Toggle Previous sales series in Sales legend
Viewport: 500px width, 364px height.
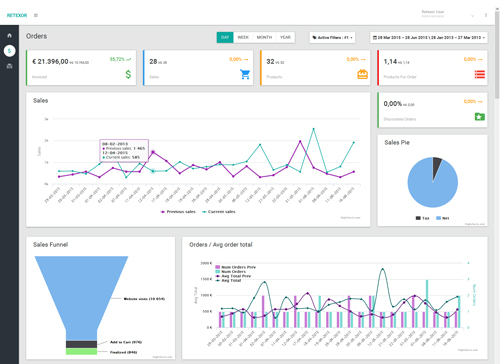178,212
